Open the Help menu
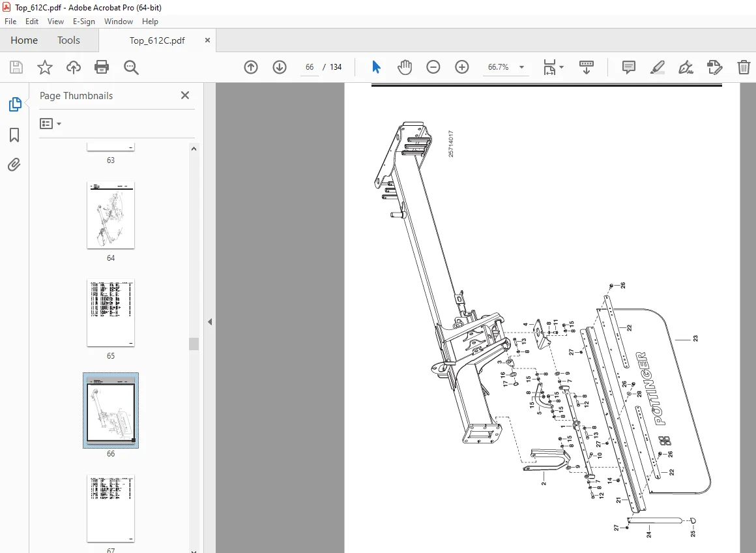The width and height of the screenshot is (756, 553). tap(150, 22)
